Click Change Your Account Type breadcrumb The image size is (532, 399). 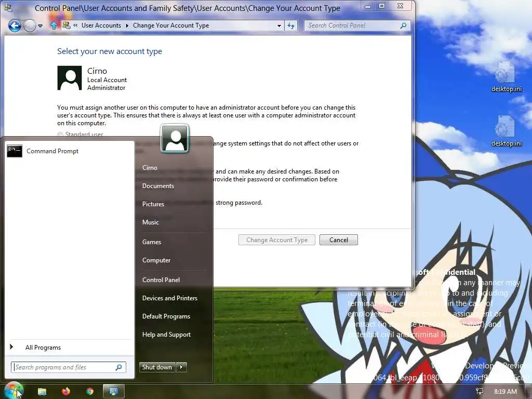tap(170, 25)
